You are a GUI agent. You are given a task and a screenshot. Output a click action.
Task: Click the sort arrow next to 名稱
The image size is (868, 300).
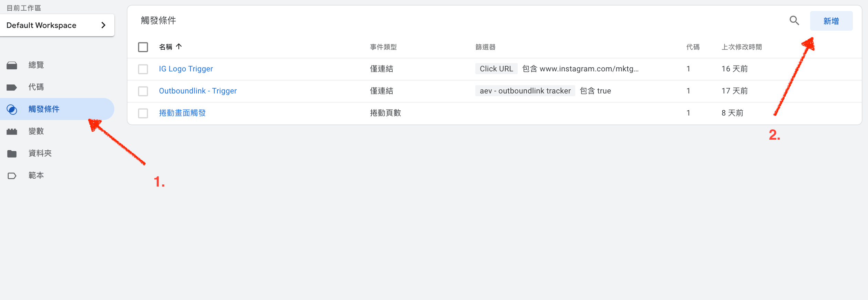[179, 47]
